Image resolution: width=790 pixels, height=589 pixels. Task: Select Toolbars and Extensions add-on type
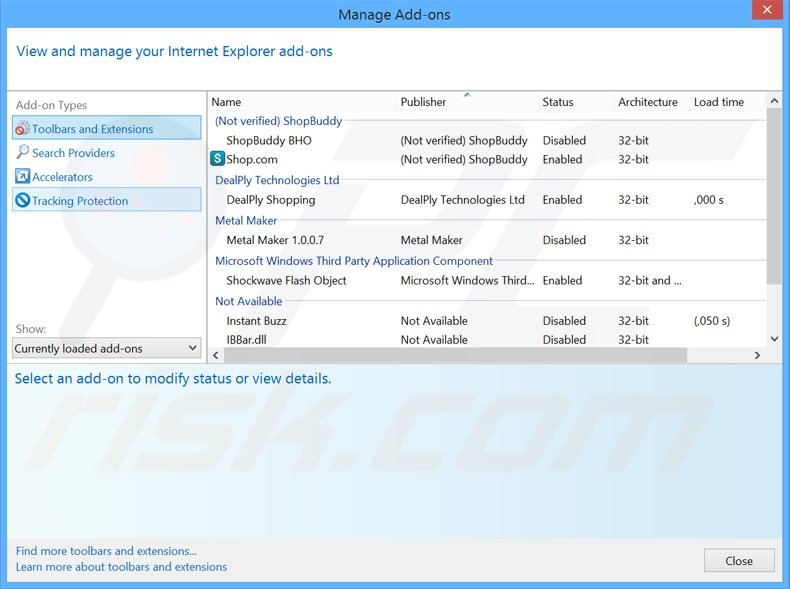[x=106, y=128]
